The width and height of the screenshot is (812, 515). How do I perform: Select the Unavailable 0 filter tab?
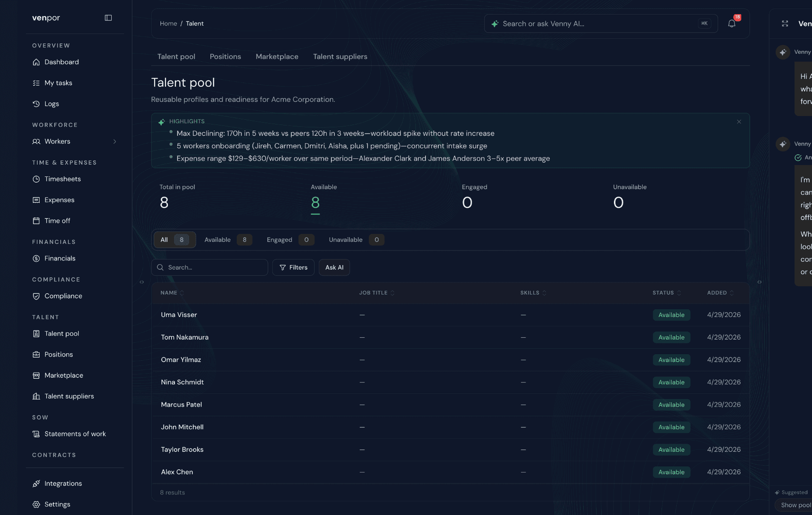pos(356,240)
